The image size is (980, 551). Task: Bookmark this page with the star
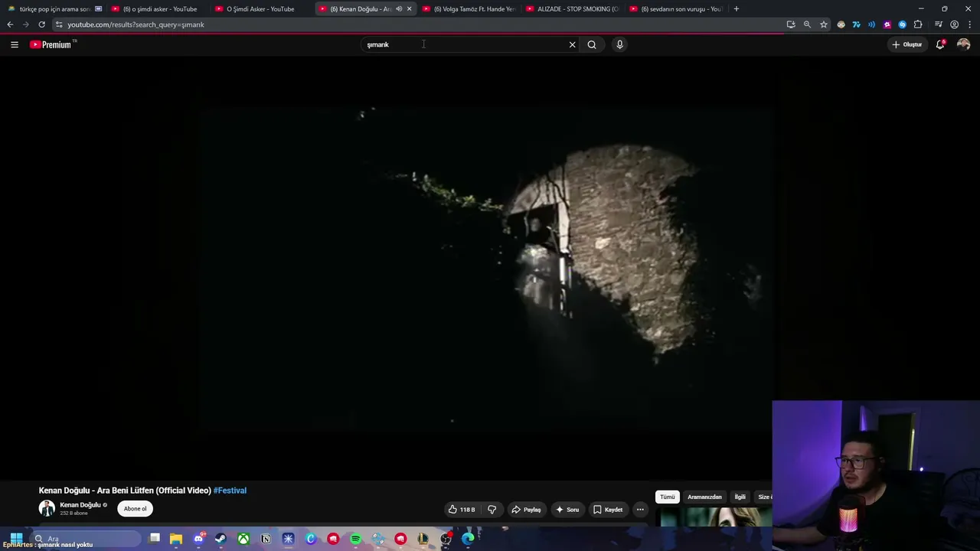click(824, 24)
